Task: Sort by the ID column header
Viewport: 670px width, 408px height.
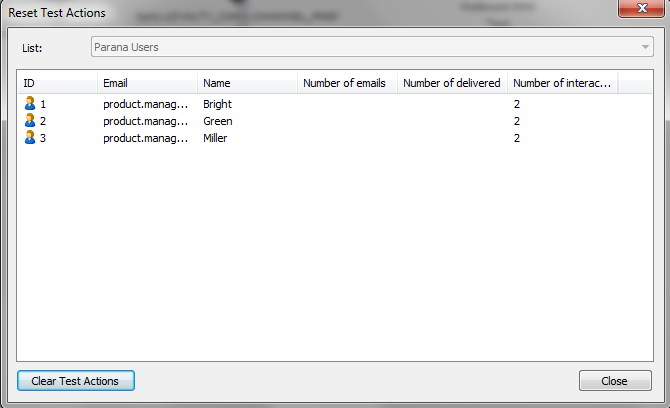Action: (57, 83)
